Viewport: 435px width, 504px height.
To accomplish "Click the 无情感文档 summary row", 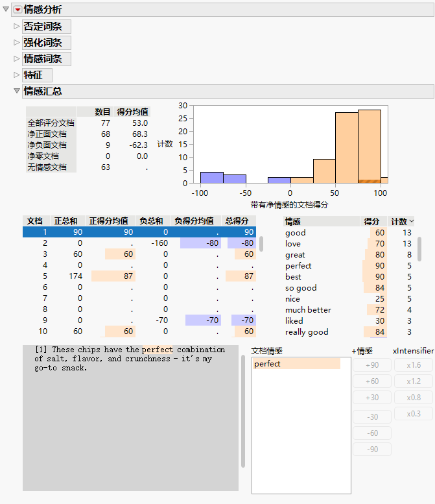I will [88, 167].
